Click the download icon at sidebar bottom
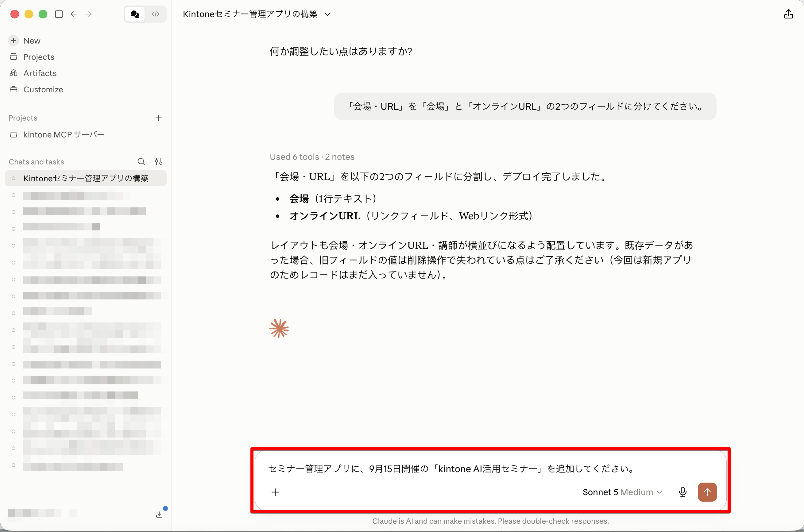This screenshot has width=804, height=532. pos(159,514)
